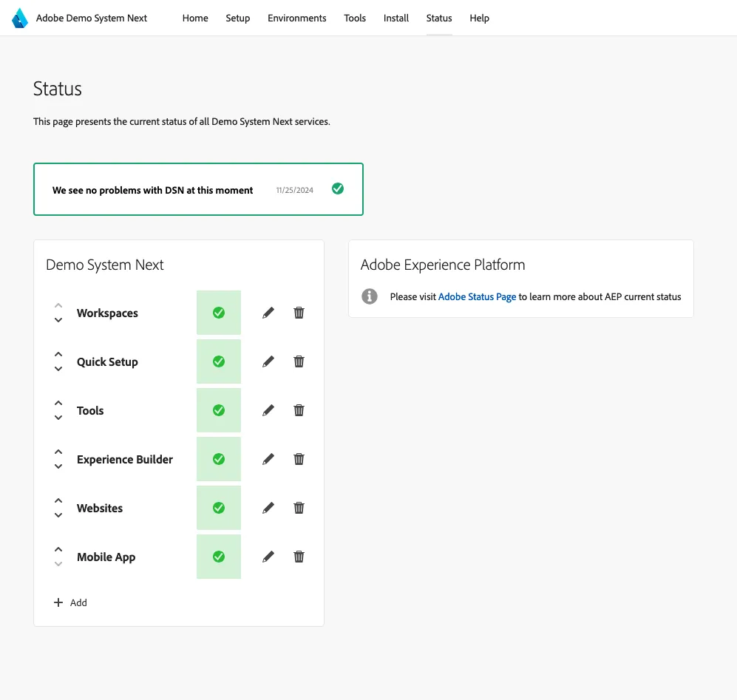Click the green check in the DSN banner

click(x=338, y=189)
